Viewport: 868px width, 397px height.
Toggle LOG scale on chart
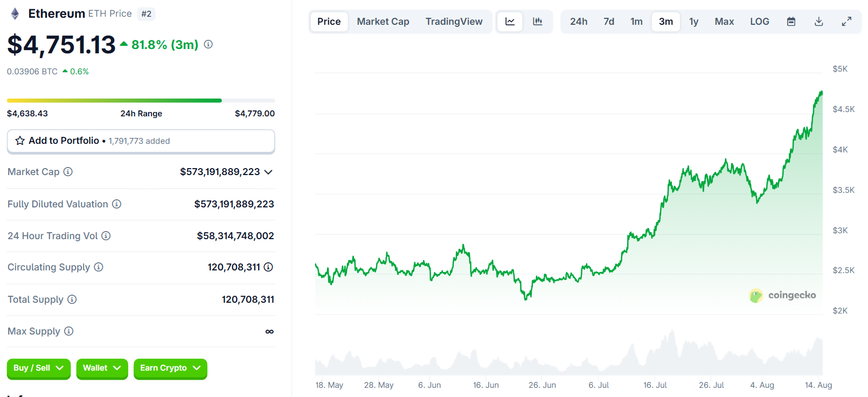pos(760,22)
